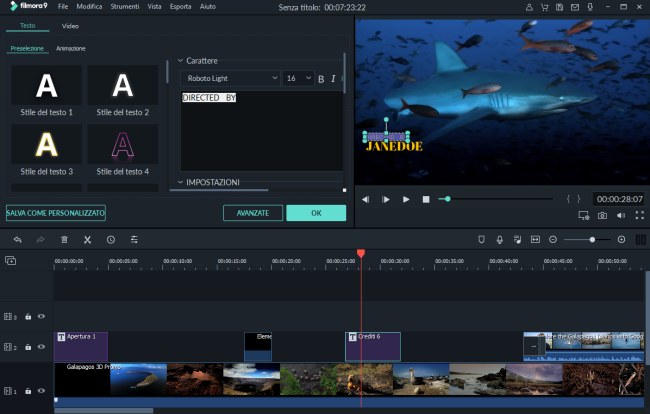
Task: Open the Esporta menu
Action: [180, 7]
